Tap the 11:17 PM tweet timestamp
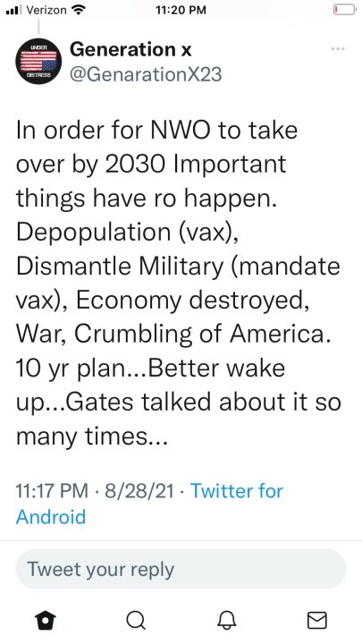The height and width of the screenshot is (644, 362). [52, 491]
